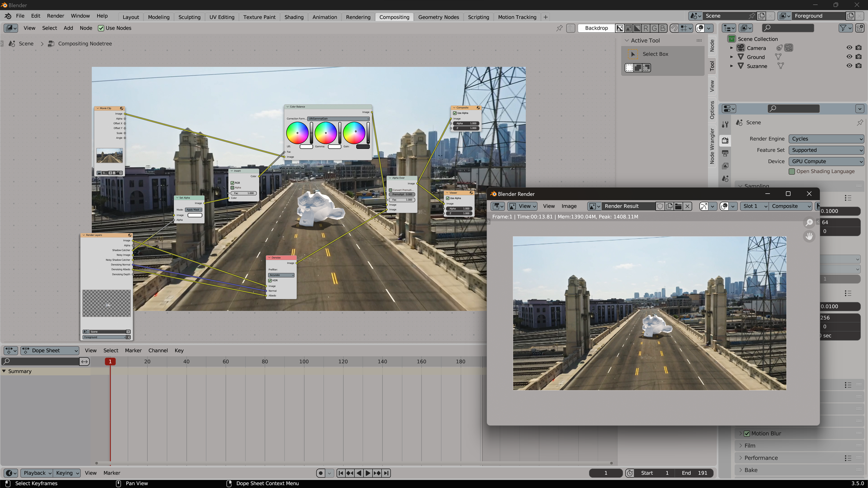Click the Select Box extend mode icon

coord(638,68)
